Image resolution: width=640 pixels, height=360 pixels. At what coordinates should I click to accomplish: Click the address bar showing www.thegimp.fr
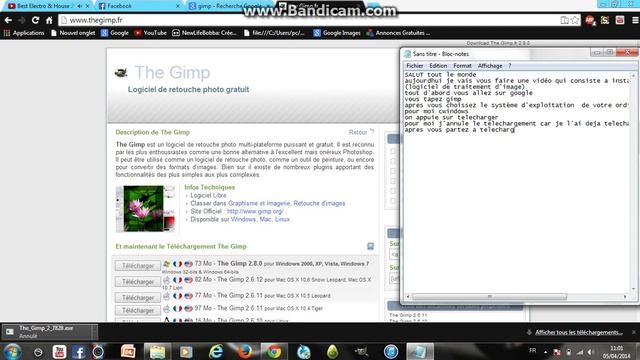tap(310, 20)
